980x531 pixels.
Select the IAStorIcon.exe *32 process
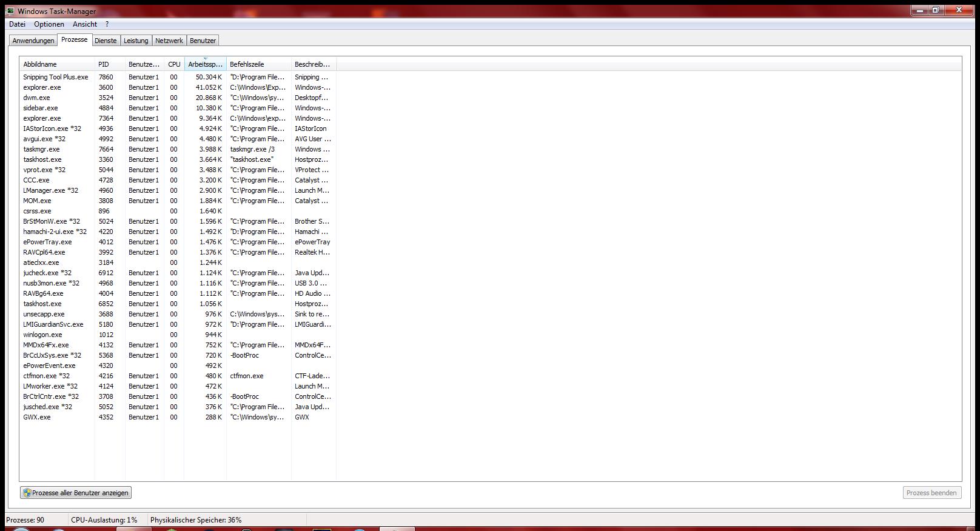(x=178, y=129)
